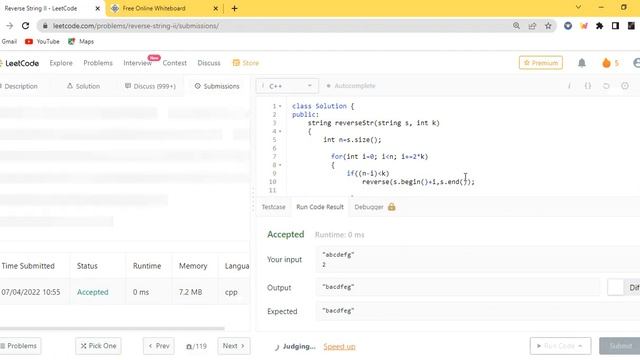Click the orange extension icon in toolbar

click(584, 26)
